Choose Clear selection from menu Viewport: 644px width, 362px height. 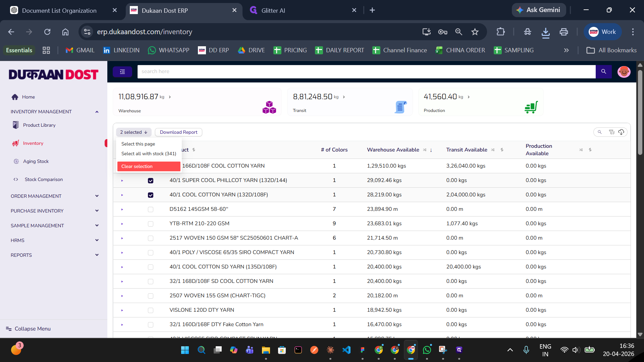pos(149,166)
